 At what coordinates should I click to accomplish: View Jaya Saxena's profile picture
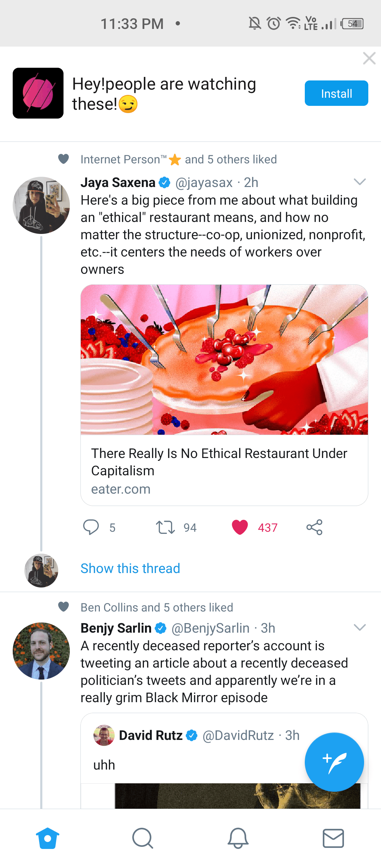(41, 205)
